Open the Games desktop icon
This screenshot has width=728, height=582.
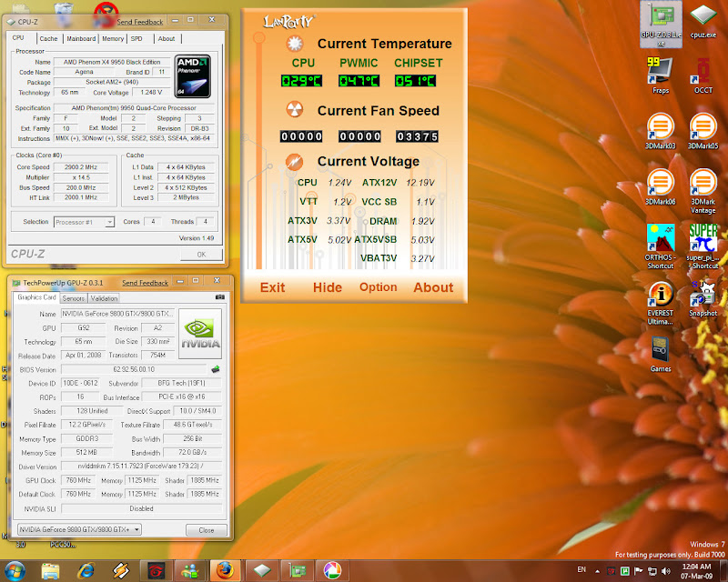pyautogui.click(x=661, y=354)
